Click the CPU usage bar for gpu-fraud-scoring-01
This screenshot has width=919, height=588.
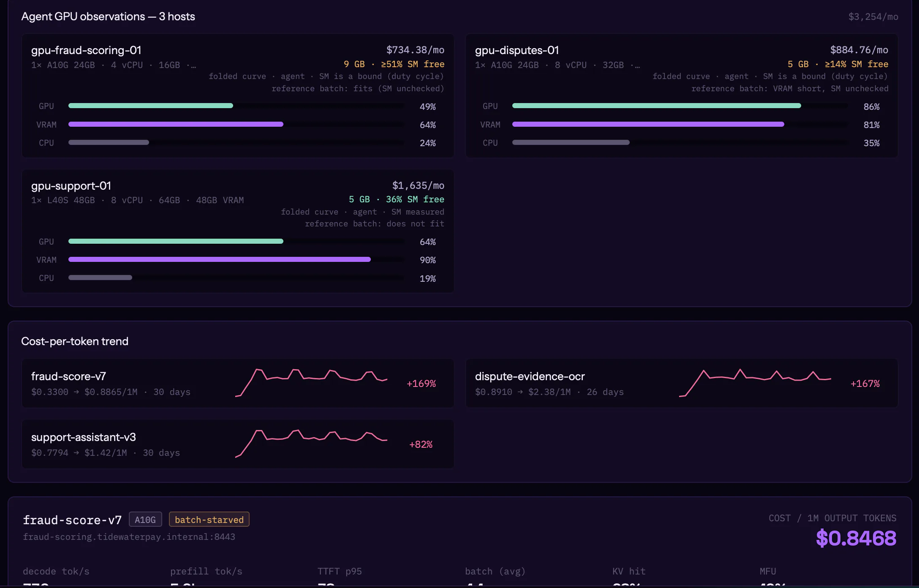[236, 142]
